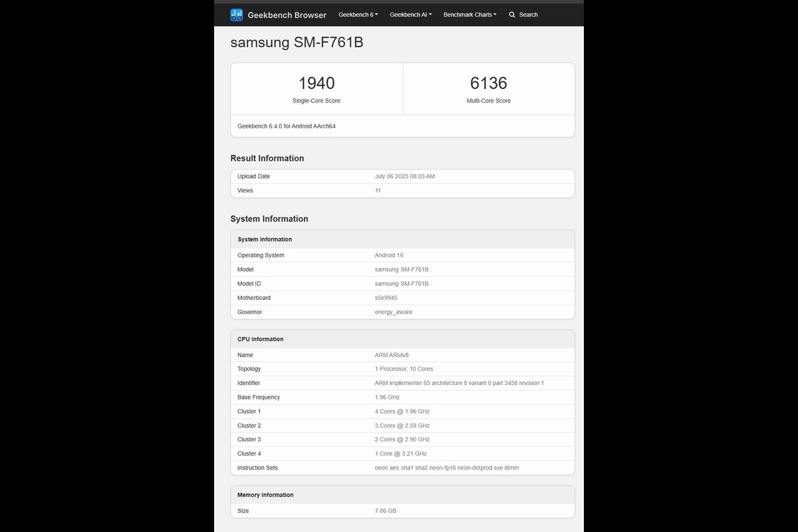The height and width of the screenshot is (532, 798).
Task: Click the ARM implementer 65 identifier value
Action: pos(460,383)
